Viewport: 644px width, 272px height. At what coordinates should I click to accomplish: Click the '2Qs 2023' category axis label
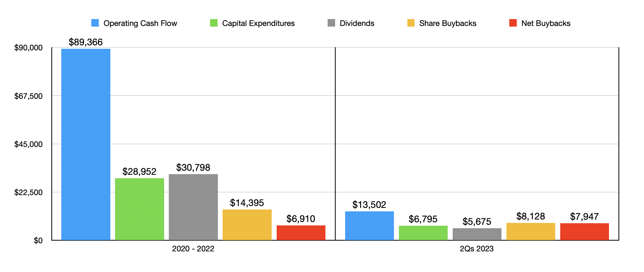point(477,249)
